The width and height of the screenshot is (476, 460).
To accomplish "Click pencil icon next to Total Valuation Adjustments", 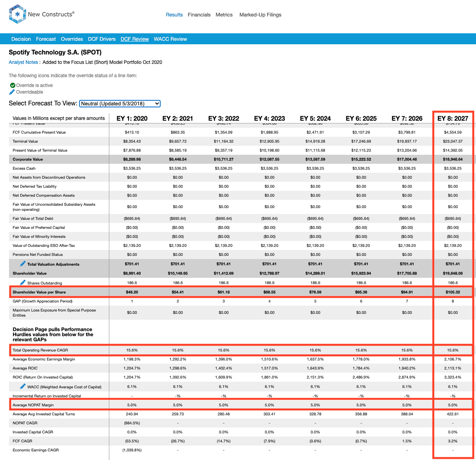I will (x=23, y=264).
